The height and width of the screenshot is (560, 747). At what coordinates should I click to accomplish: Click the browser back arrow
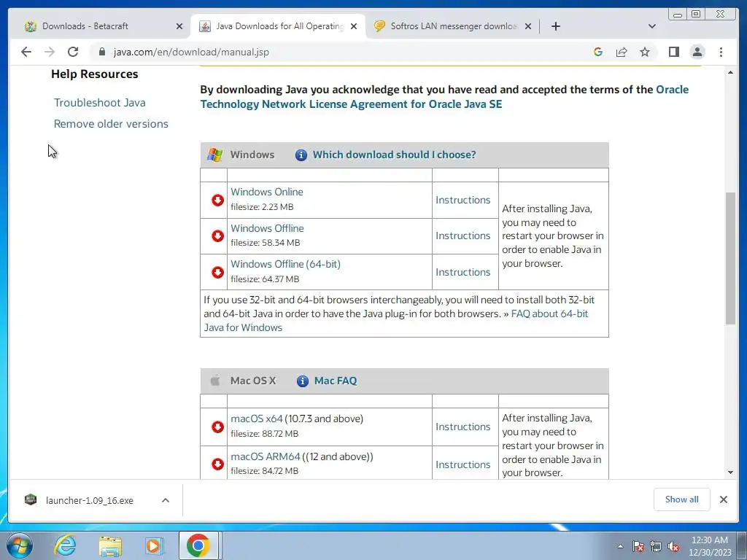coord(26,52)
